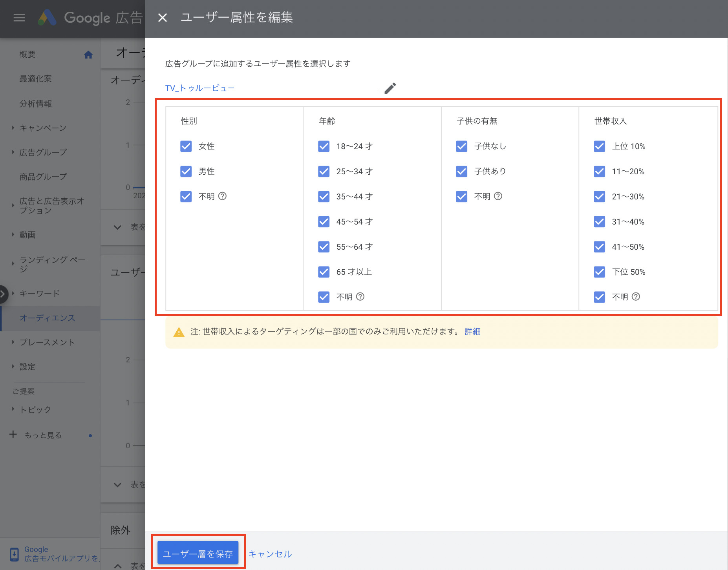Screen dimensions: 728x570
Task: Click the Google 広告モバイルアプリ icon
Action: click(14, 554)
